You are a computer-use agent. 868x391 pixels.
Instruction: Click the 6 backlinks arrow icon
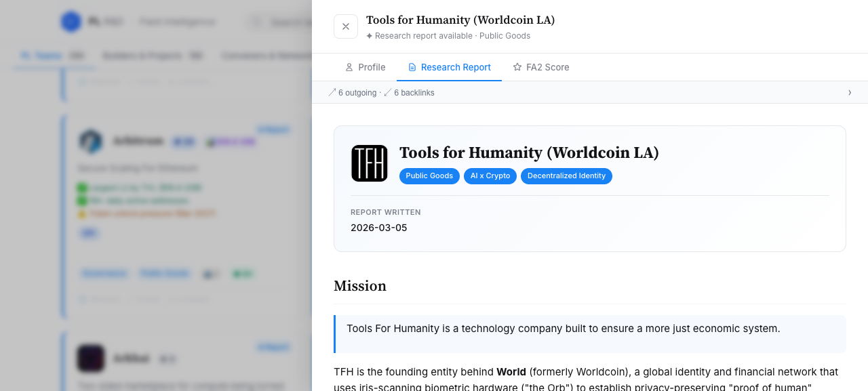[x=388, y=92]
